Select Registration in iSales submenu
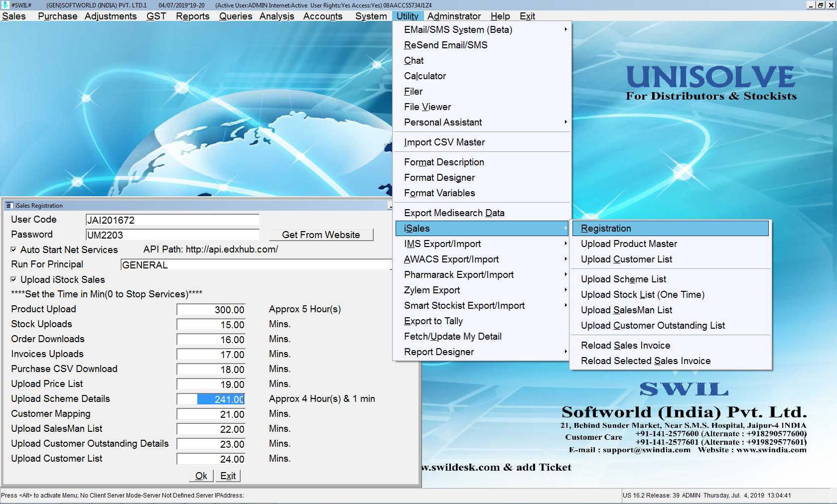Viewport: 837px width, 504px height. (x=671, y=228)
